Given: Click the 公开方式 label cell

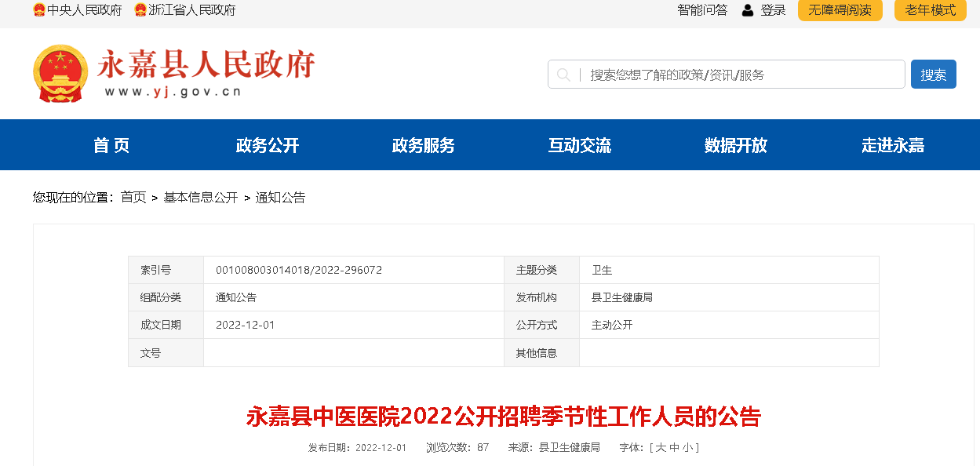Looking at the screenshot, I should 541,325.
